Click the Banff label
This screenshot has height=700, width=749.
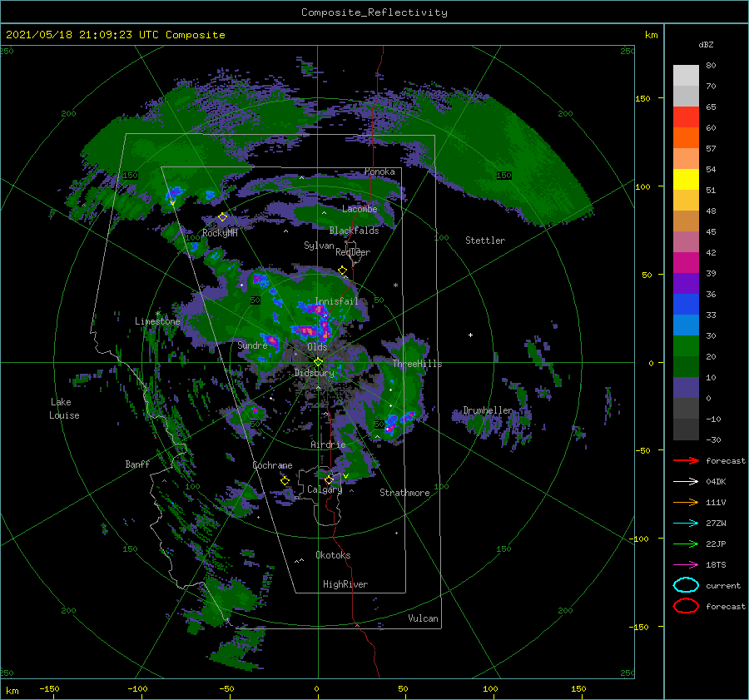coord(137,464)
